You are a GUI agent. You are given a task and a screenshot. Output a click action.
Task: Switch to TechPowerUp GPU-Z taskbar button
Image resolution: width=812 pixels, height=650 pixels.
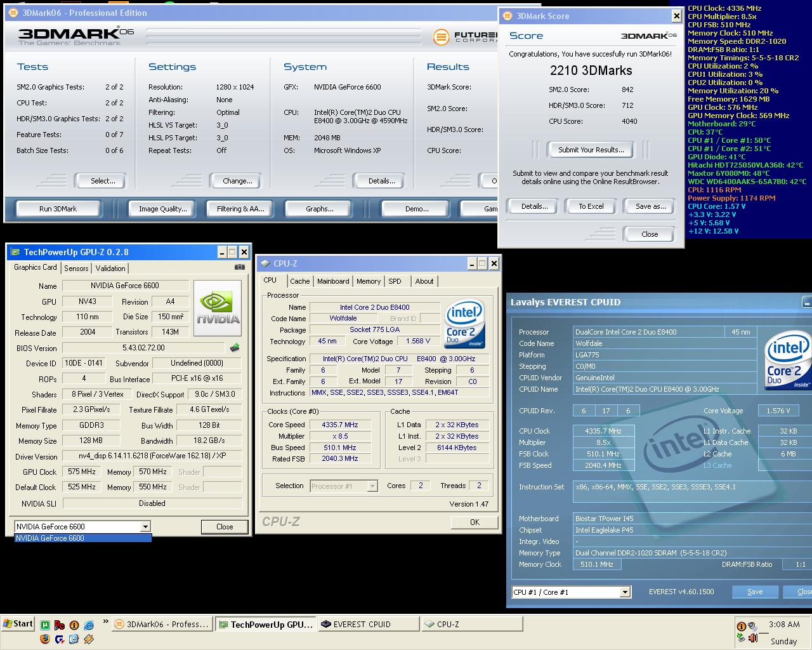pyautogui.click(x=265, y=625)
